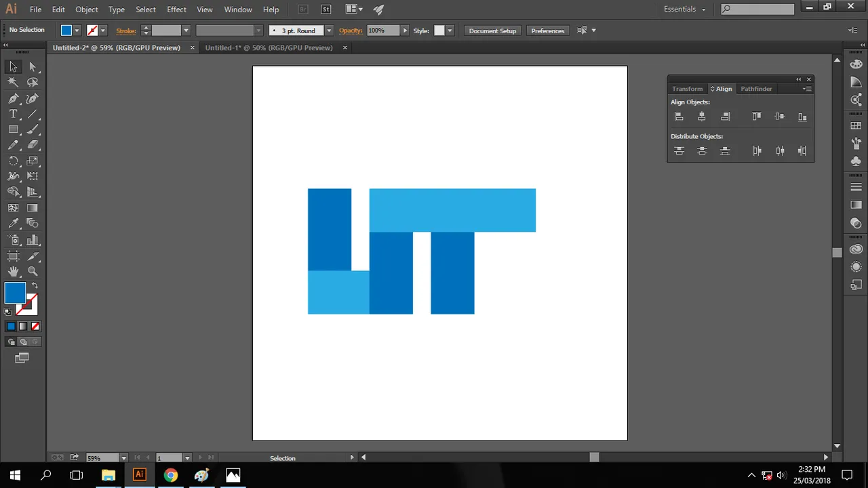Open the 3 pt. Round brush dropdown
This screenshot has height=488, width=868.
point(329,30)
